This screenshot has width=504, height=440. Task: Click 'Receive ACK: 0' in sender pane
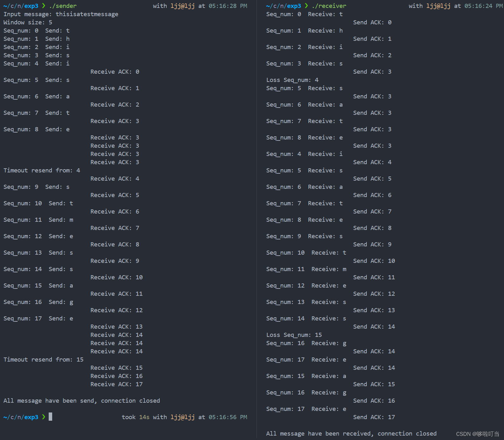115,72
